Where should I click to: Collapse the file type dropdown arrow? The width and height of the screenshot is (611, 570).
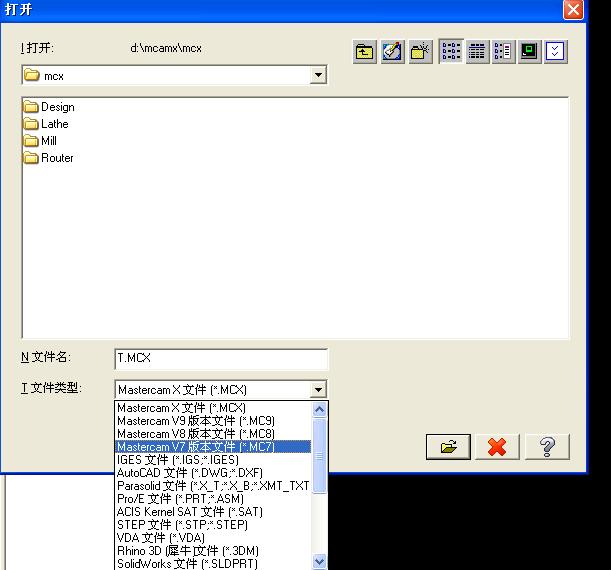tap(318, 389)
